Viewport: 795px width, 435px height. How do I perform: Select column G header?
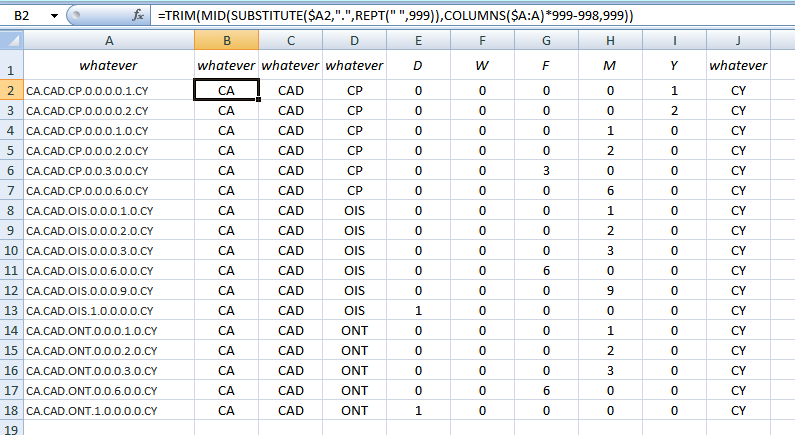546,41
